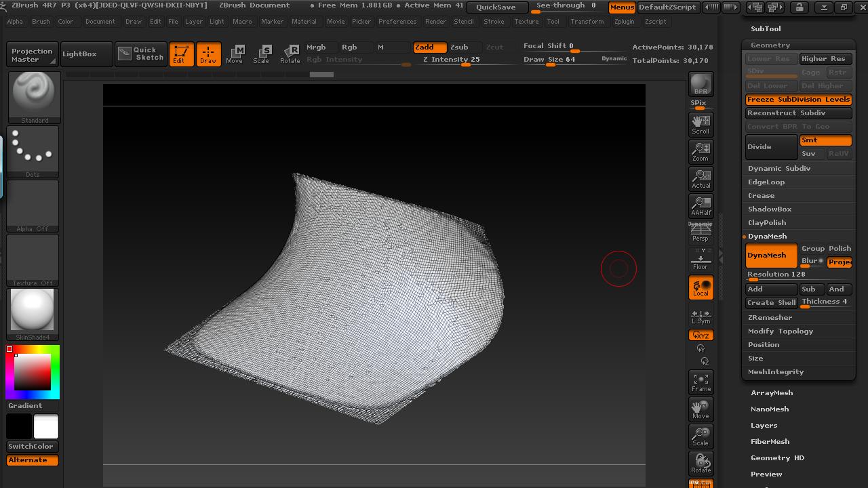Image resolution: width=868 pixels, height=488 pixels.
Task: Frame the mesh in view
Action: coord(701,382)
